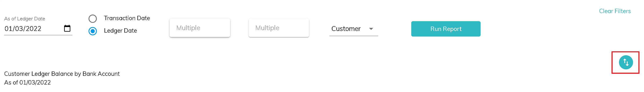Click the 01/03/2022 ledger date field

(23, 29)
